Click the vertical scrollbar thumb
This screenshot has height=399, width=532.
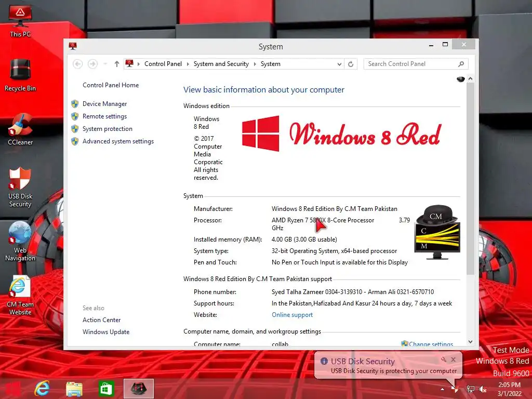pos(470,179)
